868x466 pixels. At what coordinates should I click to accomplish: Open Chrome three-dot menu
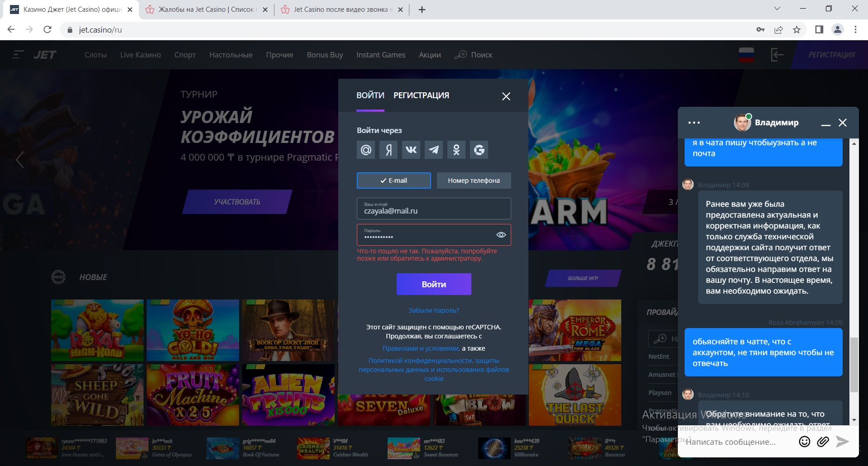click(855, 30)
